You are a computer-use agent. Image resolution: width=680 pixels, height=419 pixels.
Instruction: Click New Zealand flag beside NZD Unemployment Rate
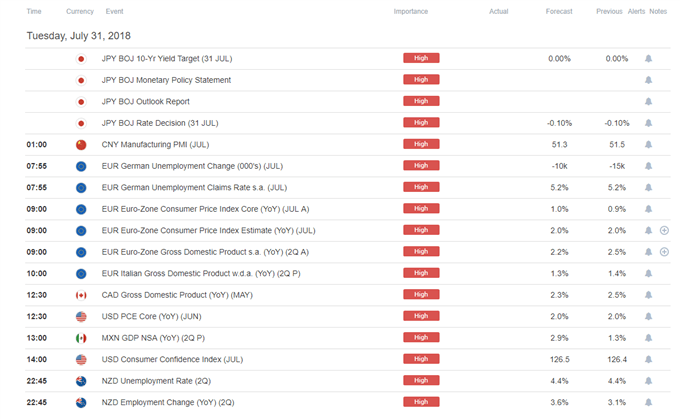pyautogui.click(x=81, y=381)
